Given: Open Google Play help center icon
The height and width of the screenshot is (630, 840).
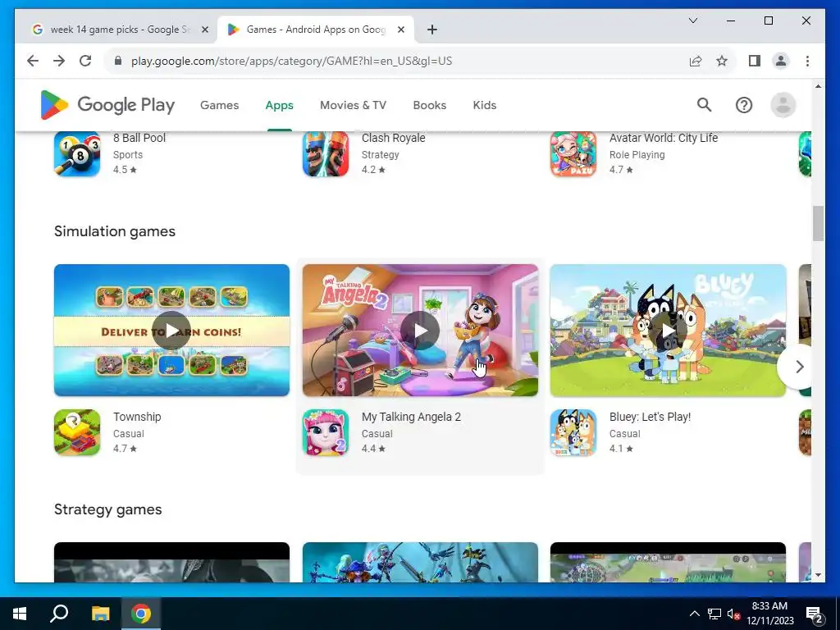Looking at the screenshot, I should coord(743,105).
